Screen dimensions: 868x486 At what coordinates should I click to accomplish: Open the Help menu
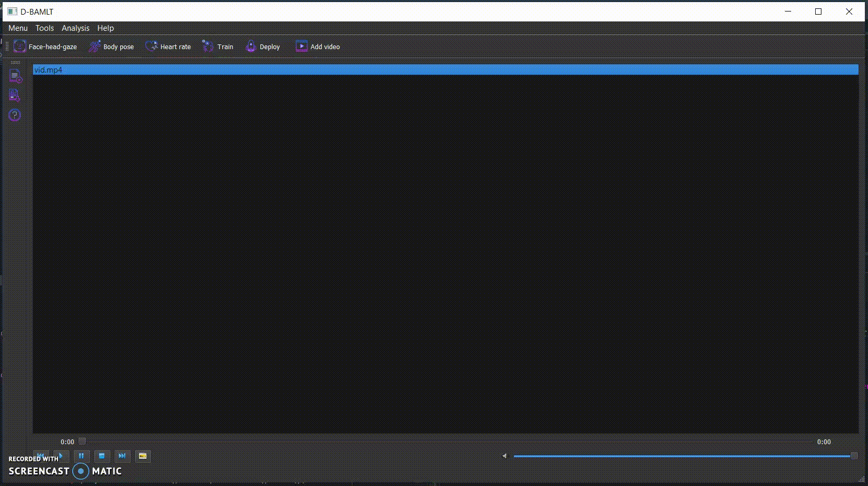point(105,28)
